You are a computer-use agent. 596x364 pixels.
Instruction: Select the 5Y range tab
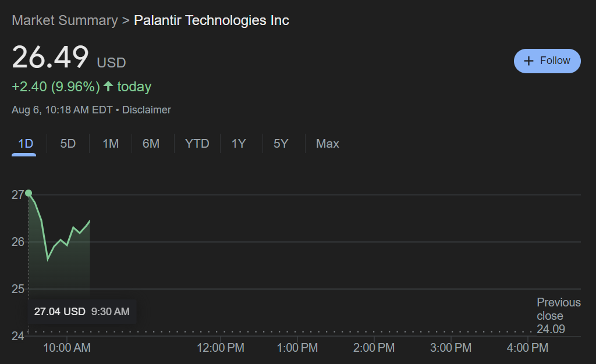point(281,144)
